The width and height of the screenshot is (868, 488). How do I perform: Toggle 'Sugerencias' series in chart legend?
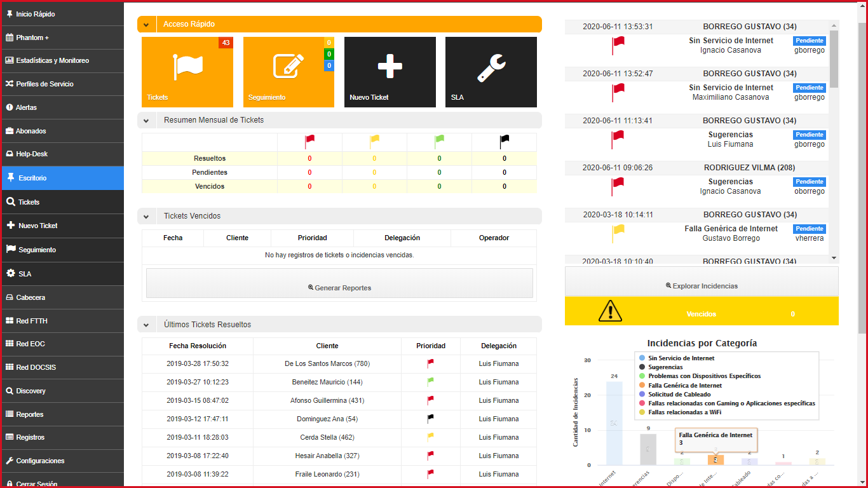coord(665,367)
